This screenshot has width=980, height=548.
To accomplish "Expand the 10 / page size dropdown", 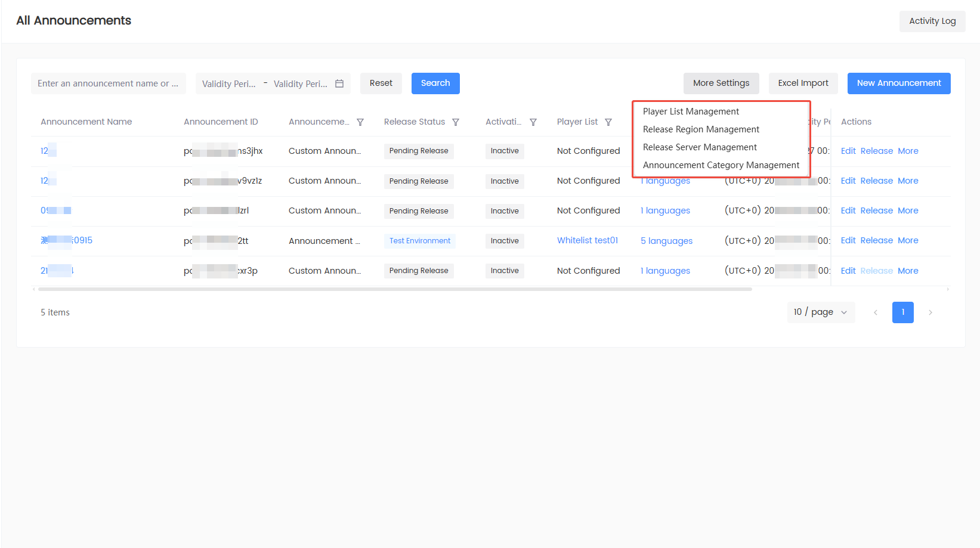I will pos(821,312).
